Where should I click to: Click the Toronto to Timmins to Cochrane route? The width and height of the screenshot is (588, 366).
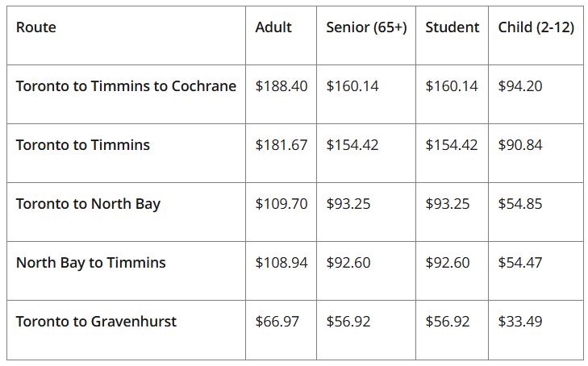point(126,86)
